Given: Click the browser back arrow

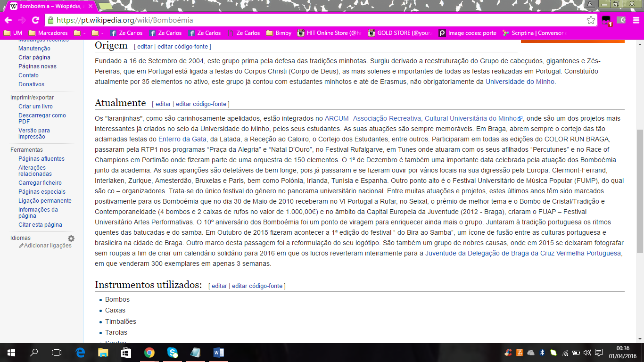Looking at the screenshot, I should 8,20.
